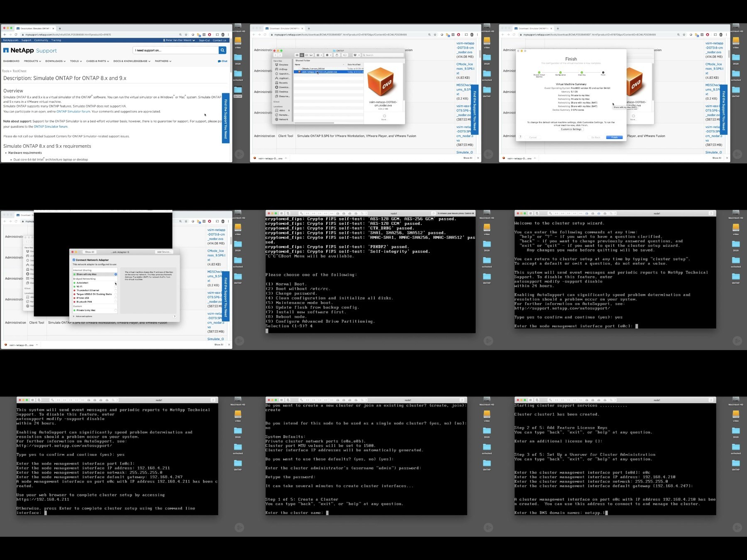Open Chrome's three-dot menu on the Description page
Viewport: 747px width, 560px height.
pyautogui.click(x=228, y=35)
